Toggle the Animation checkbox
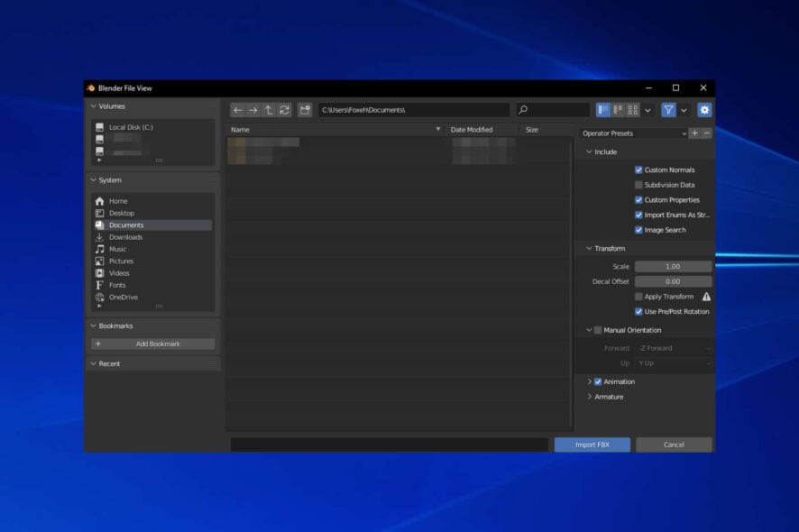The height and width of the screenshot is (532, 799). [598, 381]
